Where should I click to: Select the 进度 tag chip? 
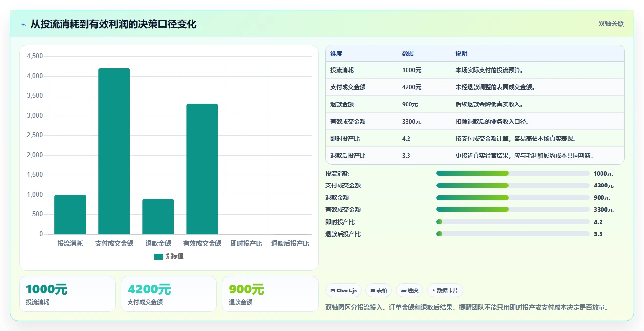409,290
